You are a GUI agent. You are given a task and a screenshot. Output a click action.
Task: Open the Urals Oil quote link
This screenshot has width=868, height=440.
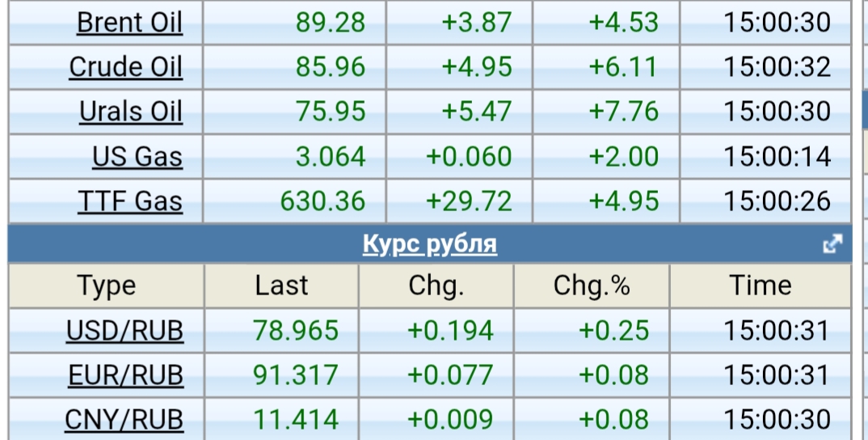pyautogui.click(x=130, y=112)
